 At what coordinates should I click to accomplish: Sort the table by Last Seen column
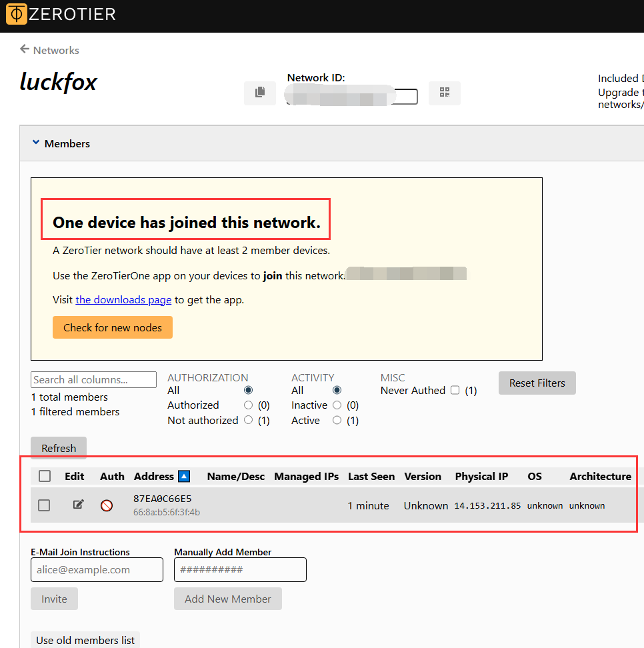pyautogui.click(x=371, y=476)
